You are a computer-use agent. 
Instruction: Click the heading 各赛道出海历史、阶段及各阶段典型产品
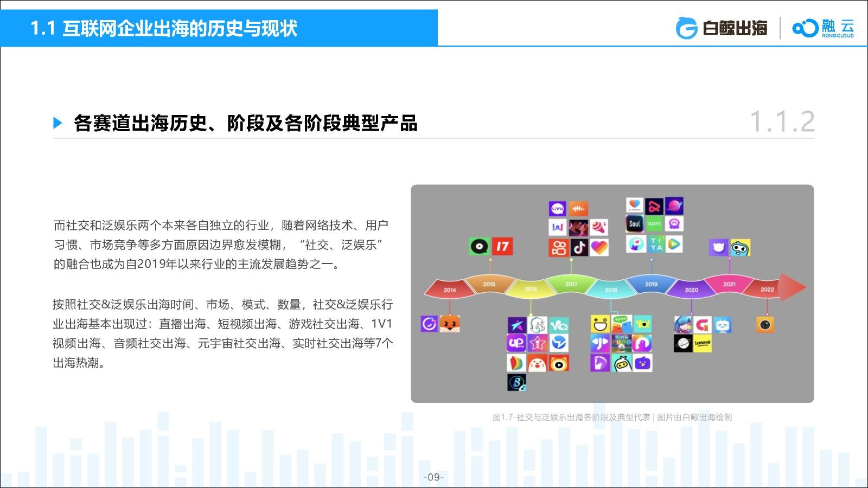pyautogui.click(x=246, y=123)
